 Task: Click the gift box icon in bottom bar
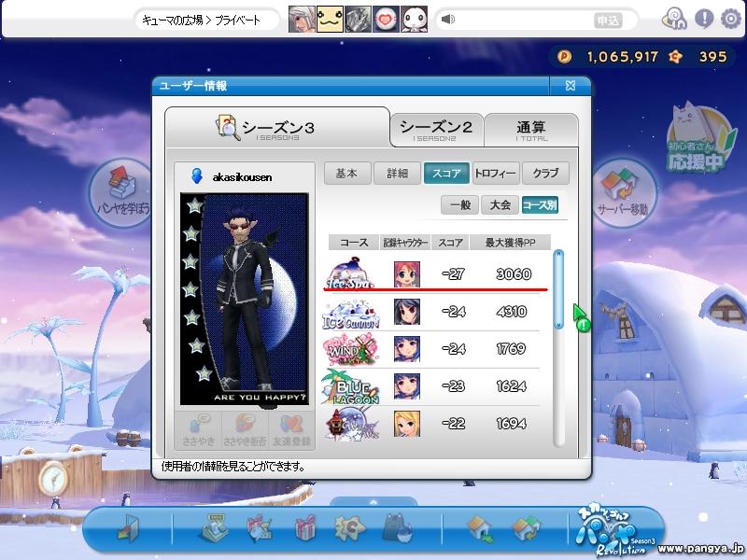[305, 527]
